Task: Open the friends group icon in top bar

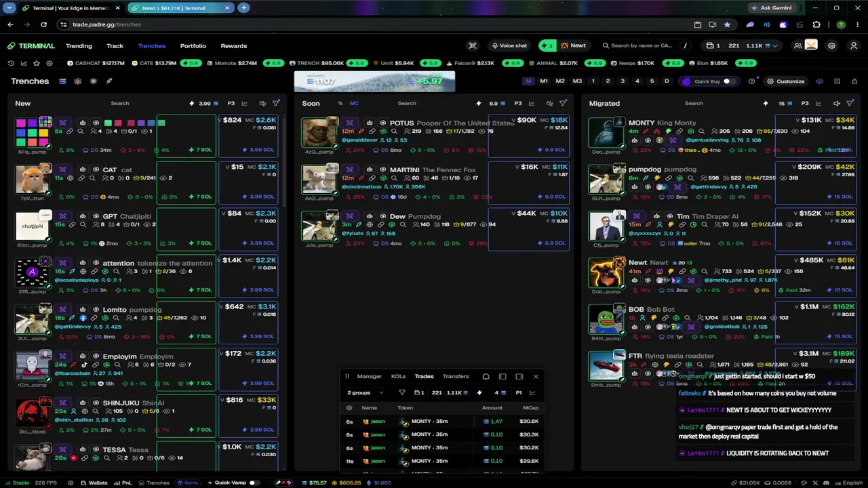Action: [798, 45]
